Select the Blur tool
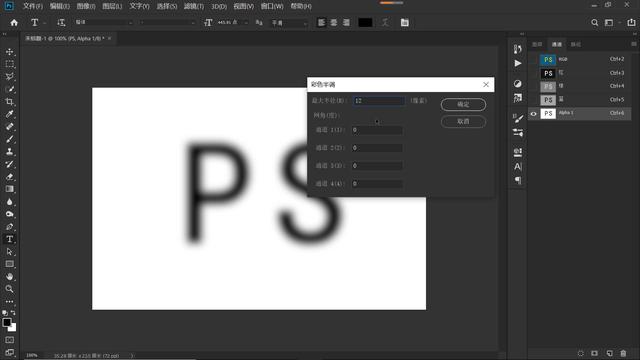The height and width of the screenshot is (360, 640). [9, 202]
